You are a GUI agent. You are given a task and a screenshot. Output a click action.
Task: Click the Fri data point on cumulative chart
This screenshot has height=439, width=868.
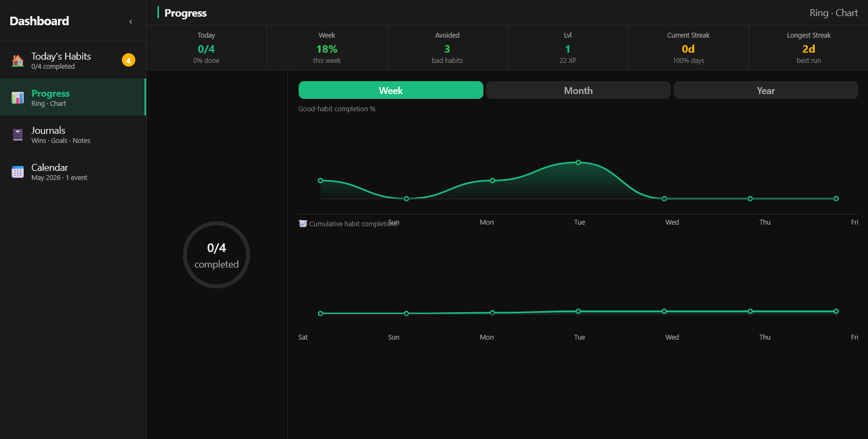pos(836,311)
